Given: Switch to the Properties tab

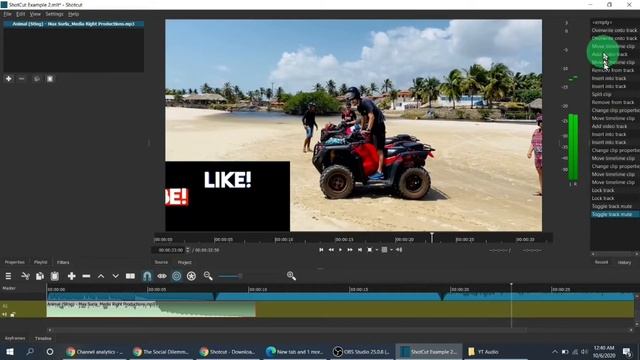Looking at the screenshot, I should [15, 262].
